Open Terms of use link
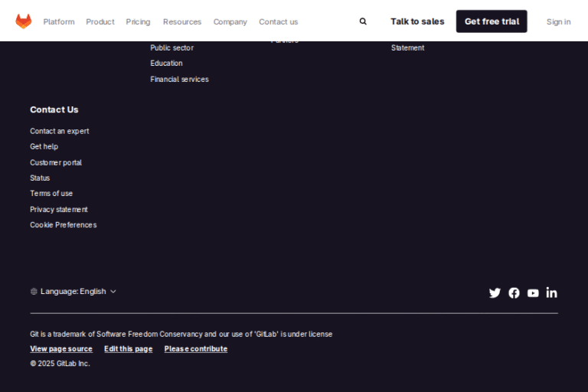The height and width of the screenshot is (392, 588). click(x=51, y=194)
